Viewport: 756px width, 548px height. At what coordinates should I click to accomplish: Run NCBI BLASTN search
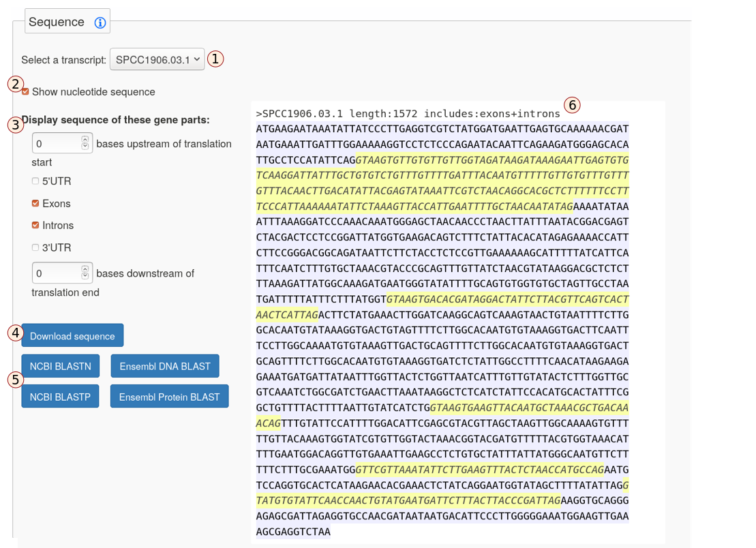point(61,366)
